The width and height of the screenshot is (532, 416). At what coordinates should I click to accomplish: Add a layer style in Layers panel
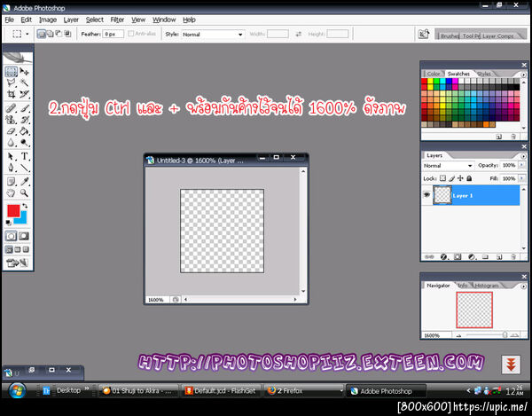point(443,257)
